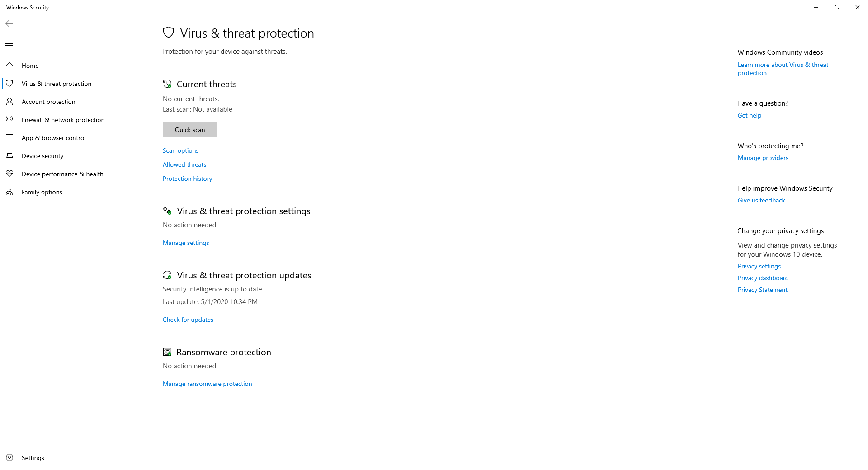Viewport: 868px width, 470px height.
Task: Select the Account protection person icon
Action: tap(9, 102)
